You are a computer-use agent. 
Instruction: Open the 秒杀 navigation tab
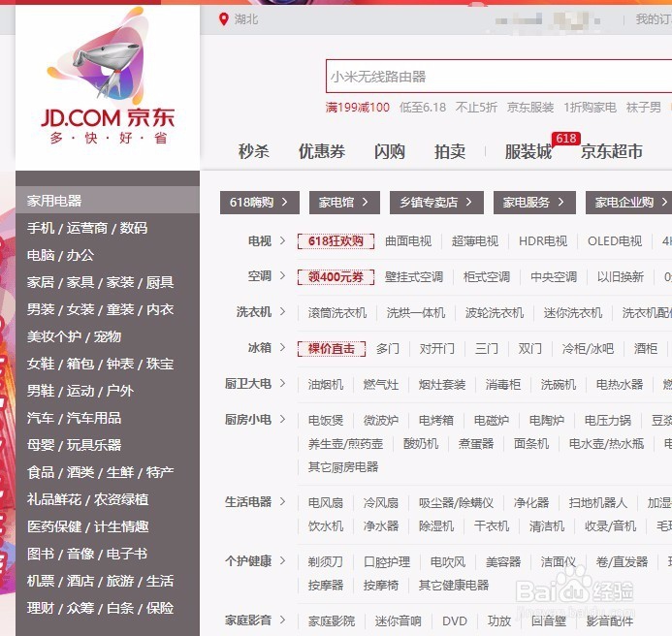click(253, 151)
